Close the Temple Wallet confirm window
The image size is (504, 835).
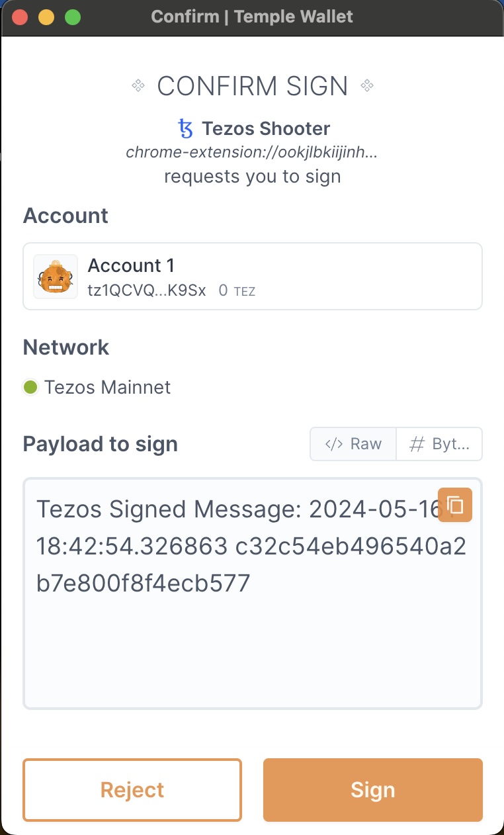[x=20, y=17]
